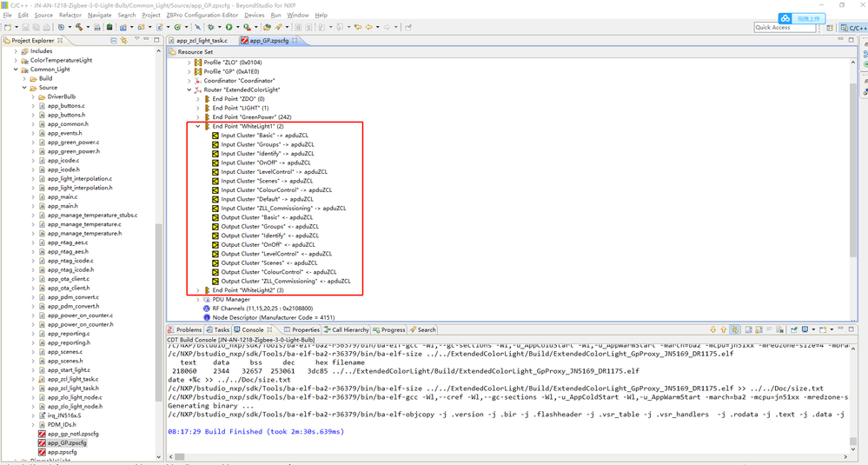
Task: Switch to the Call Hierarchy tab
Action: pos(346,329)
